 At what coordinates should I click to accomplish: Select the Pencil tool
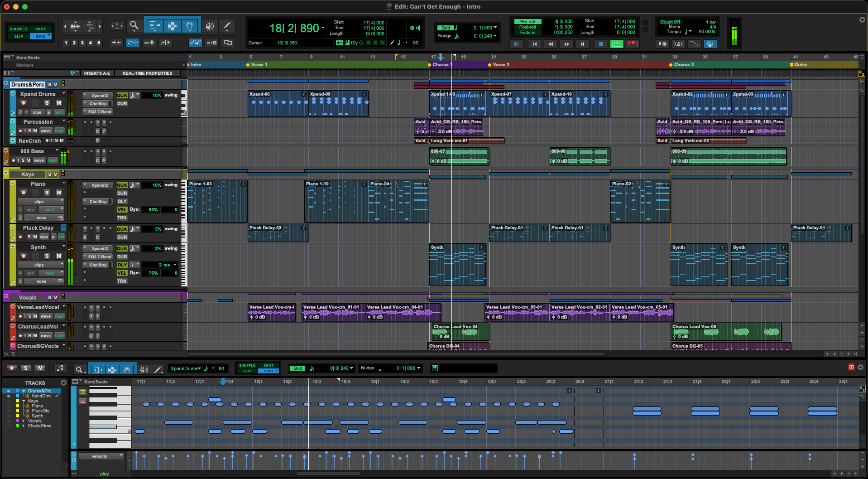coord(227,26)
